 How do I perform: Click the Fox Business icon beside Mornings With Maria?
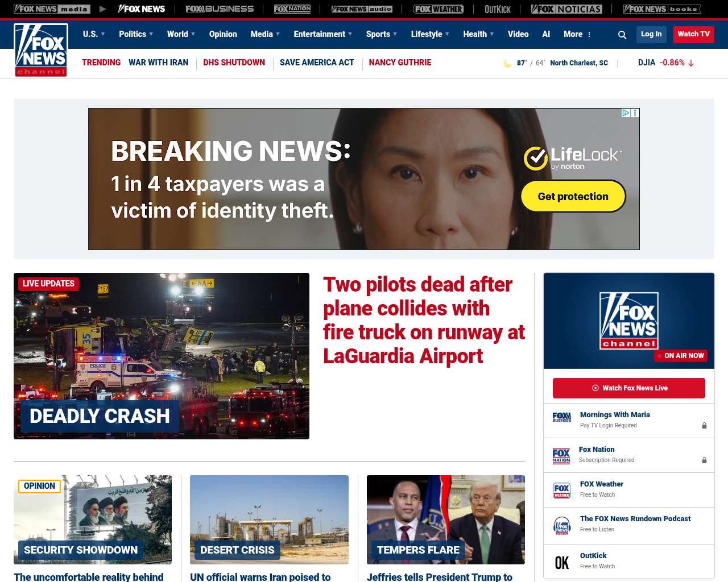point(561,418)
